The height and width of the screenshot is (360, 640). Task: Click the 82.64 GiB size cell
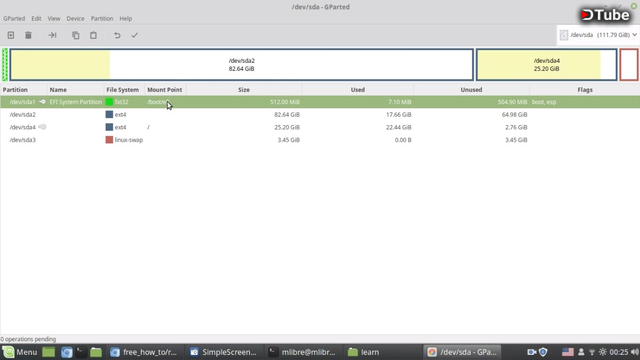click(287, 115)
